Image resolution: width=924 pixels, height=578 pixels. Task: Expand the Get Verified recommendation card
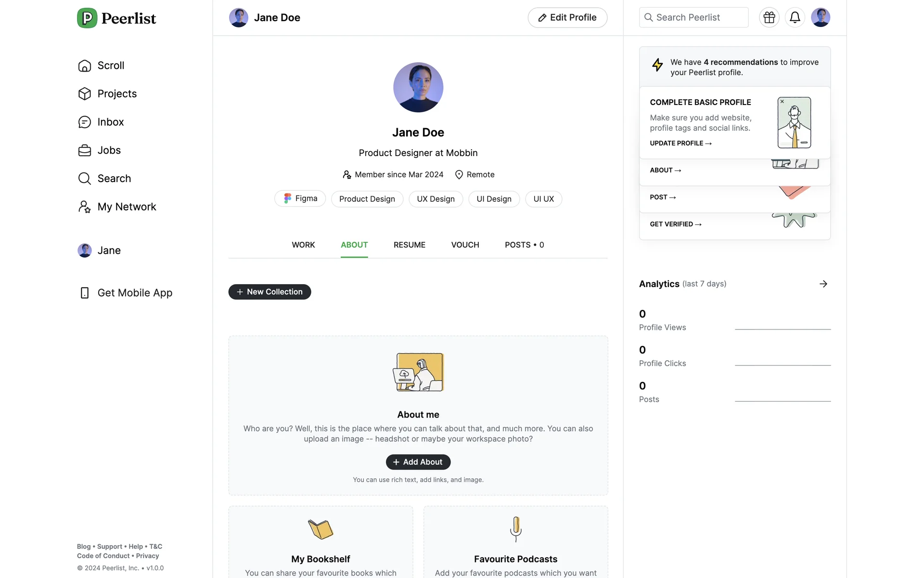coord(675,224)
